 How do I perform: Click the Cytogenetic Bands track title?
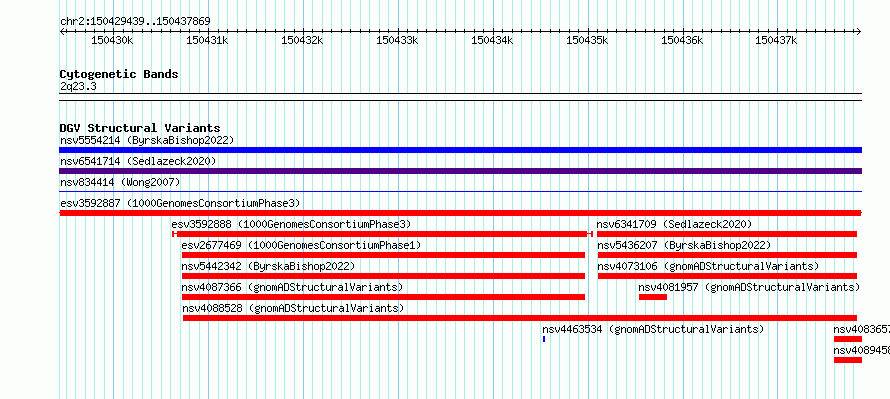[x=119, y=74]
